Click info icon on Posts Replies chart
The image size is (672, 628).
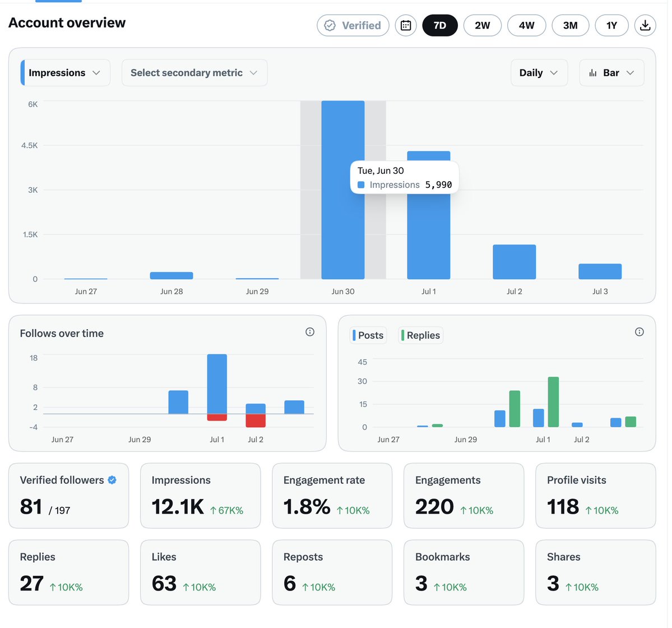tap(639, 332)
